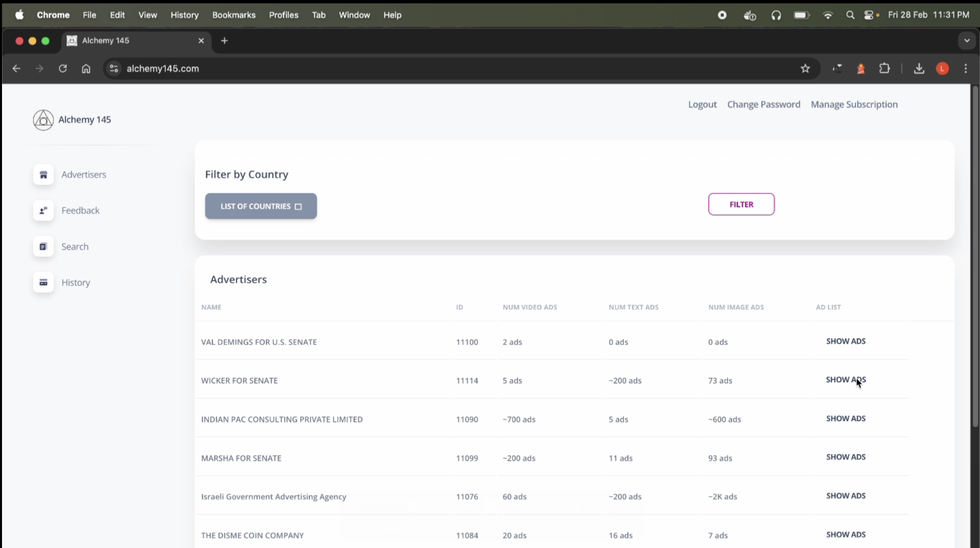This screenshot has width=980, height=548.
Task: Open the Chrome downloads icon
Action: [x=919, y=68]
